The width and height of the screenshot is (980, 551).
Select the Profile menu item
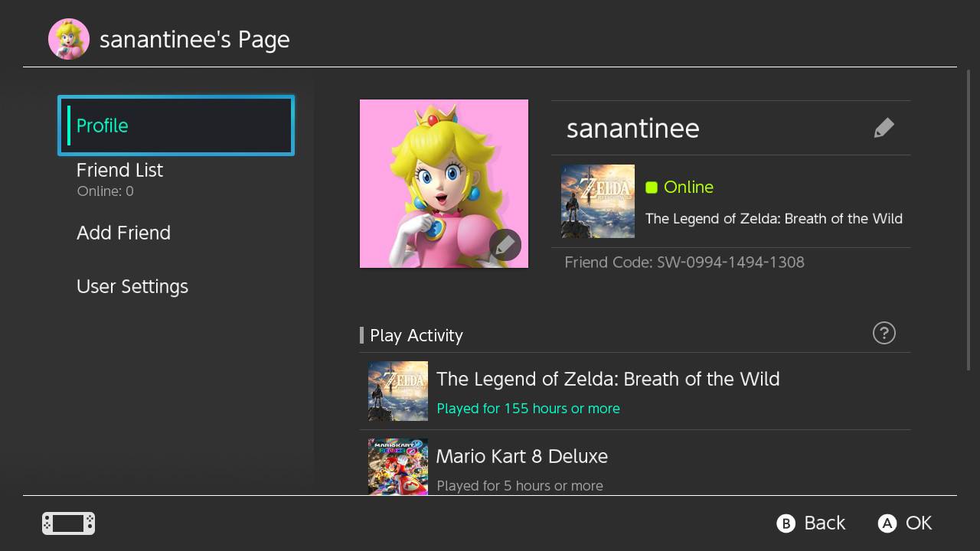tap(176, 126)
